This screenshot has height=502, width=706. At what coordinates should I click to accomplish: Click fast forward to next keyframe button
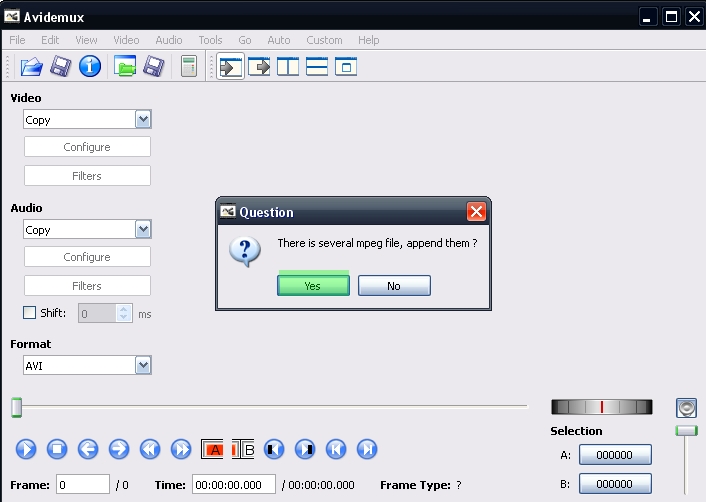181,449
